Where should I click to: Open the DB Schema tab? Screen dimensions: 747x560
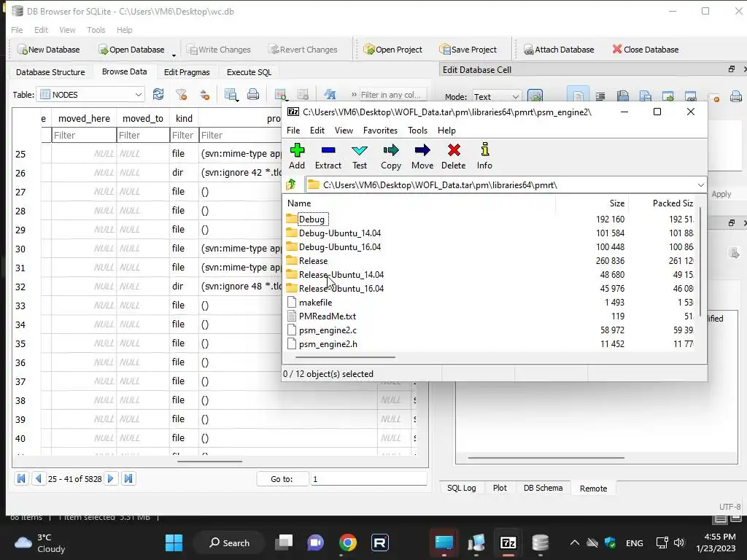tap(543, 488)
